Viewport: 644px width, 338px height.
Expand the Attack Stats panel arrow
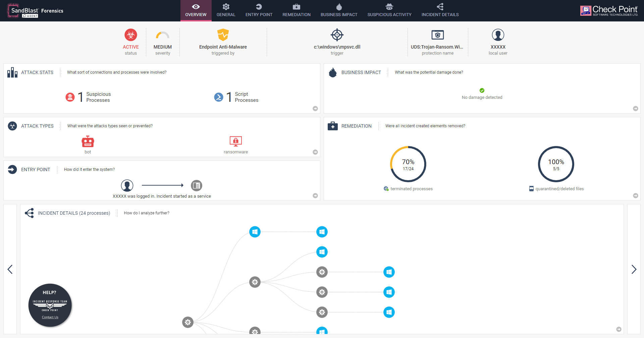pyautogui.click(x=315, y=109)
